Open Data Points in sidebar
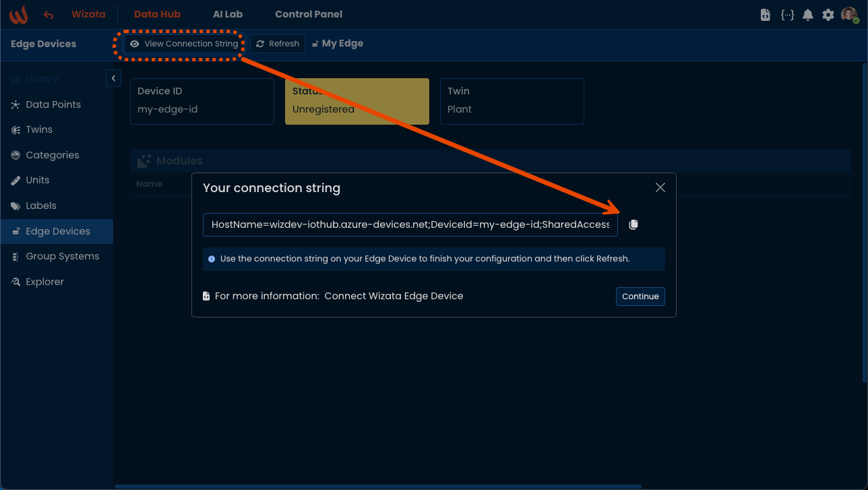This screenshot has height=490, width=868. point(57,104)
